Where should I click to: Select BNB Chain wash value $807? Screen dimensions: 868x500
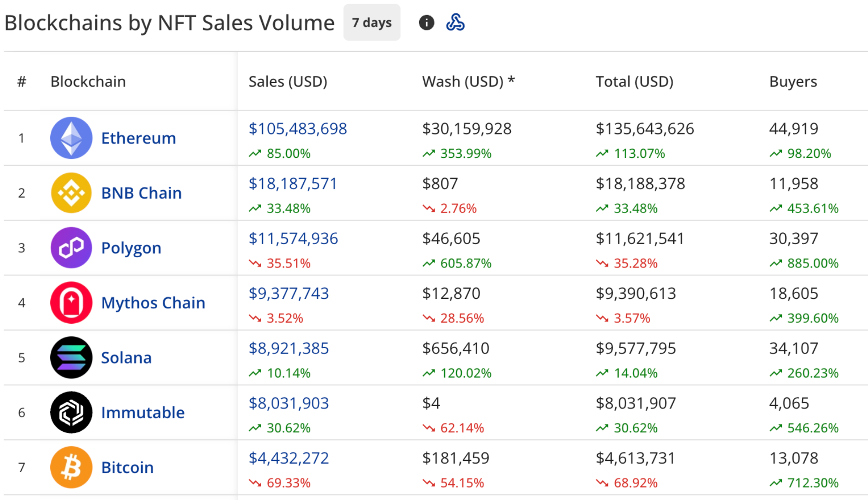coord(440,184)
